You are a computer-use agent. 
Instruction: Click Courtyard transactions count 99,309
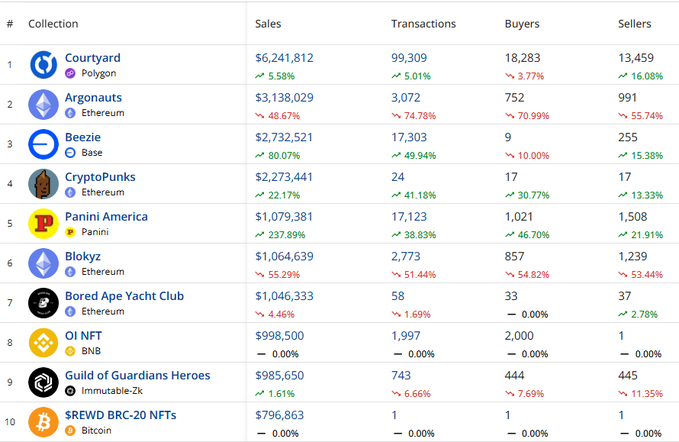(x=409, y=58)
